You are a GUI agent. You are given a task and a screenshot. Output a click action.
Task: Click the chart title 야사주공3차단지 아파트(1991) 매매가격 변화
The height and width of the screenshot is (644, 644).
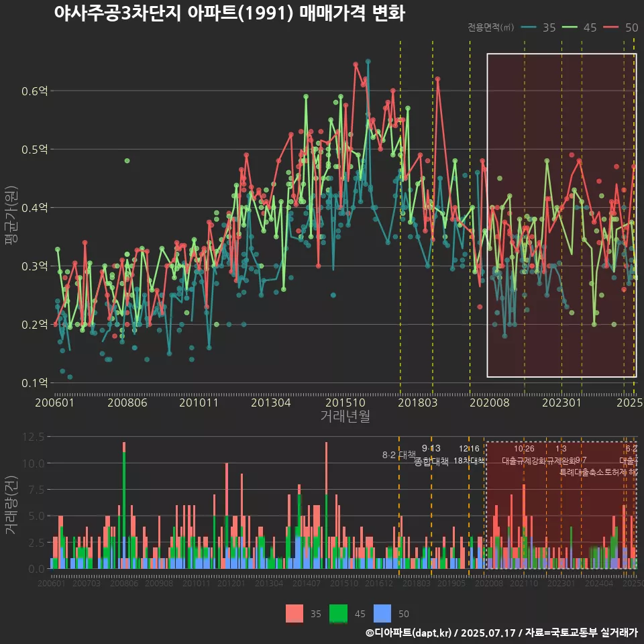tap(229, 13)
